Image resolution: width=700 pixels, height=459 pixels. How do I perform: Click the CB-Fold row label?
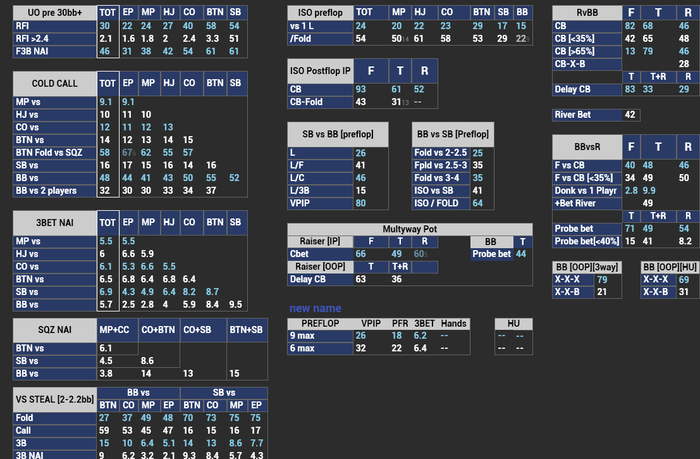pyautogui.click(x=320, y=102)
